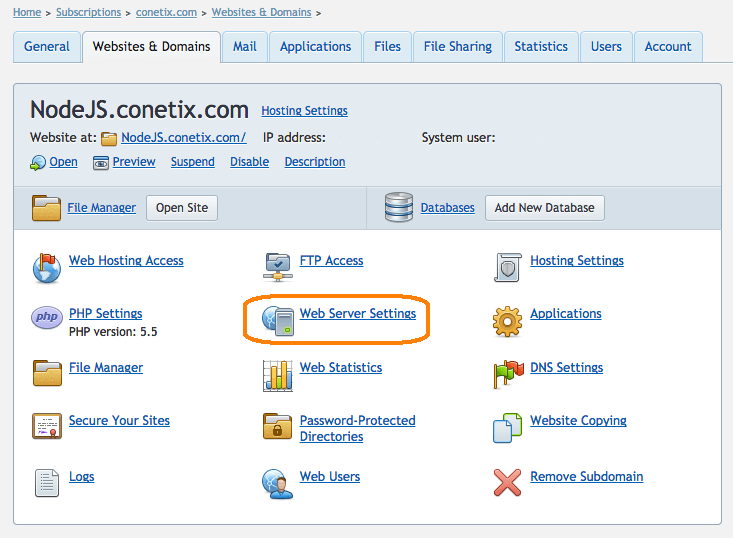Open the File Manager link in gray bar
733x538 pixels.
pos(101,208)
